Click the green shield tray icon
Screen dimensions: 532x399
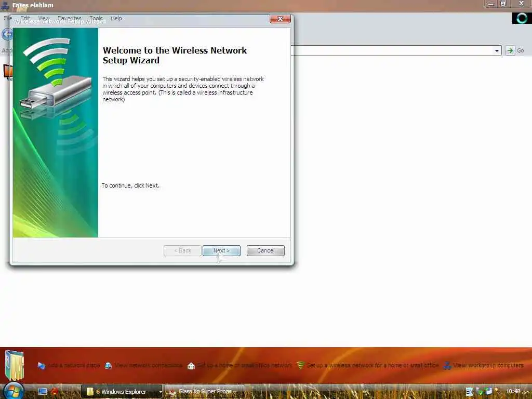coord(479,392)
